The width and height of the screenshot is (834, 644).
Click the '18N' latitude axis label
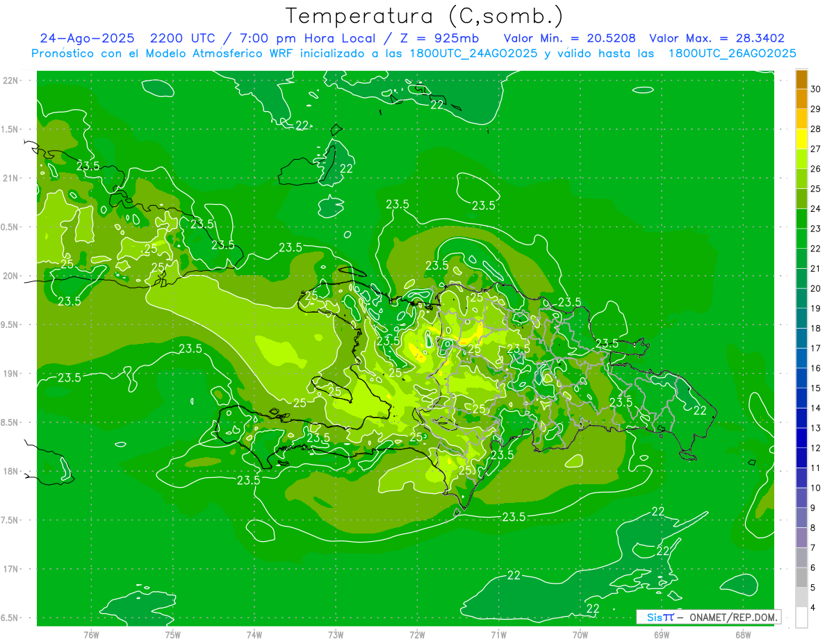tap(10, 472)
